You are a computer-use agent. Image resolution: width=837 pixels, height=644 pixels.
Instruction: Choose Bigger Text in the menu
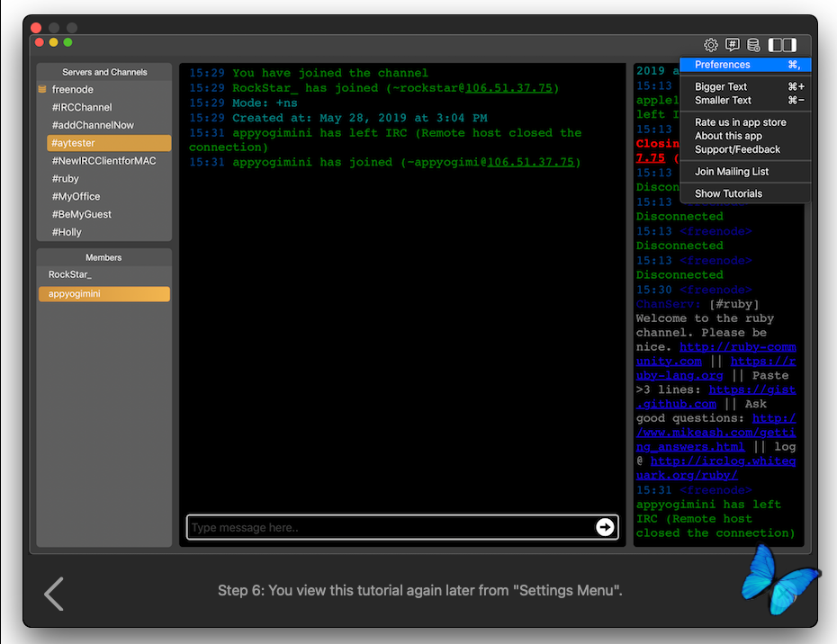click(721, 87)
